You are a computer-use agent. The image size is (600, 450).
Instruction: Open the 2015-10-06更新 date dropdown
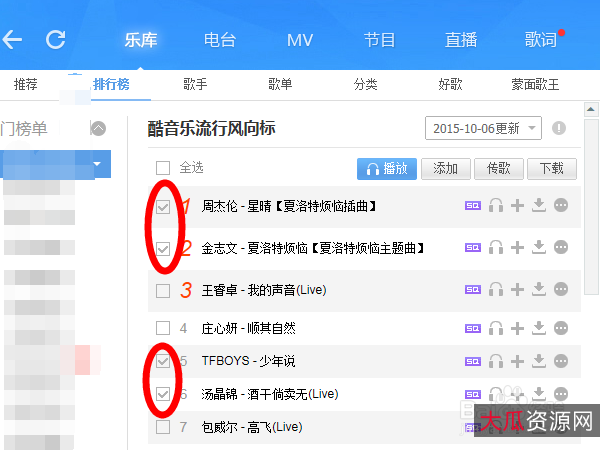[483, 128]
